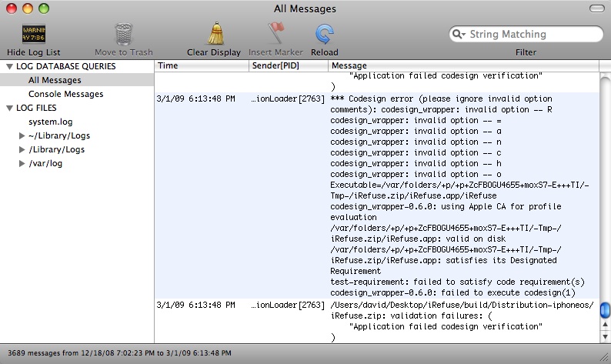Collapse the LOG DATABASE QUERIES section
The width and height of the screenshot is (611, 364).
(9, 67)
